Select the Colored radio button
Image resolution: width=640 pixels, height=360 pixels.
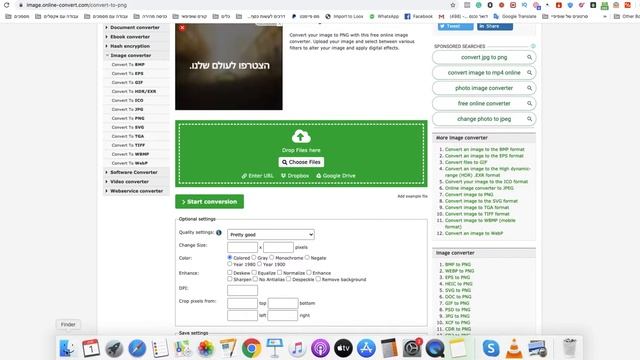(230, 258)
